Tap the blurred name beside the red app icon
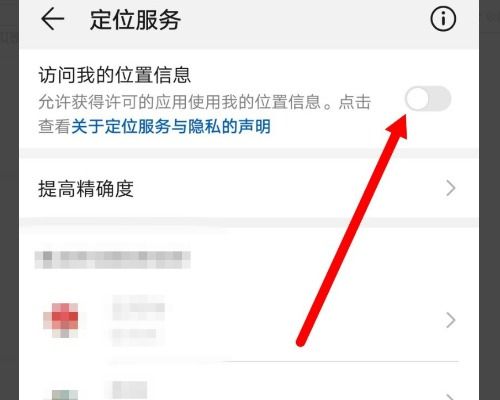The height and width of the screenshot is (400, 500). point(138,307)
